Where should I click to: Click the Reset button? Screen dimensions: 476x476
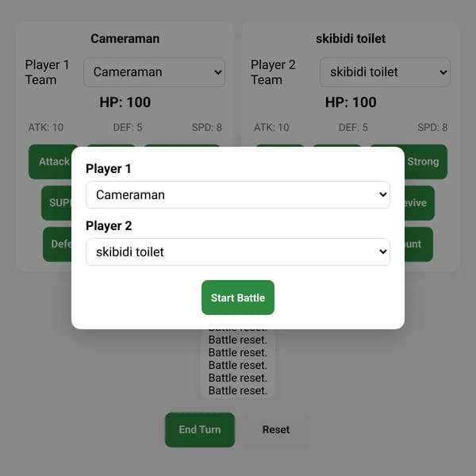tap(275, 429)
